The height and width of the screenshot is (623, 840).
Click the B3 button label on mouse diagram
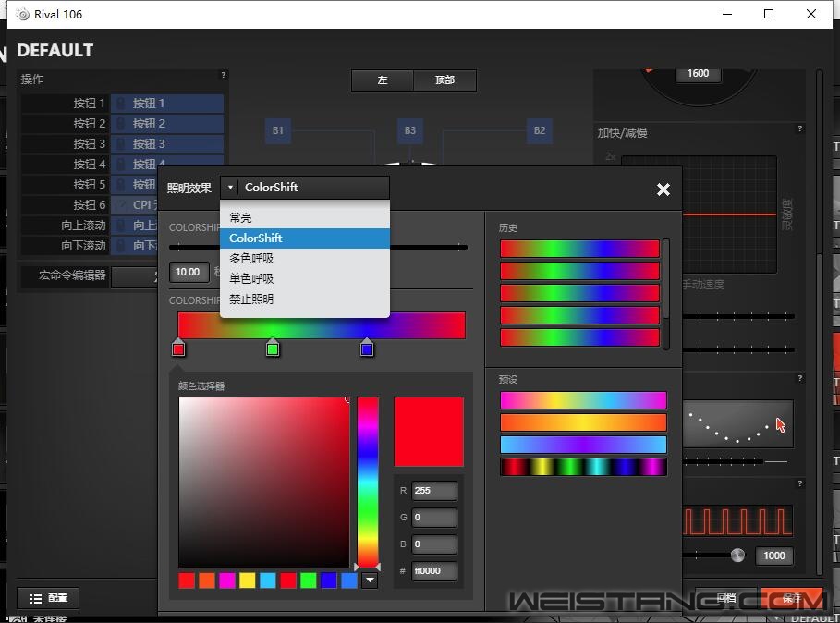coord(409,131)
